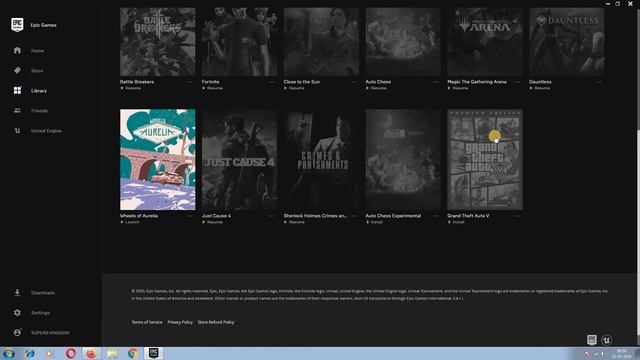Go to Home in the sidebar
The height and width of the screenshot is (360, 640).
(38, 51)
